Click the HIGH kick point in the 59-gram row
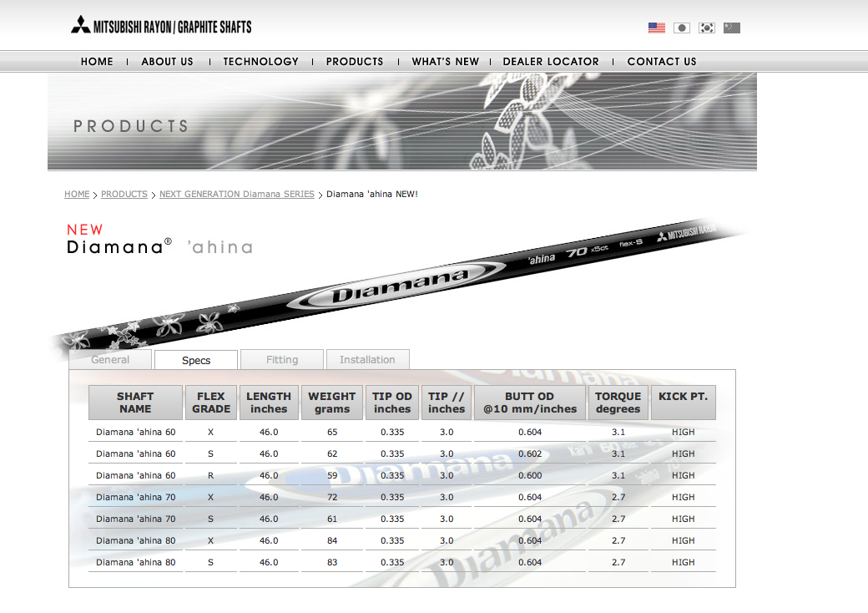 pos(683,475)
